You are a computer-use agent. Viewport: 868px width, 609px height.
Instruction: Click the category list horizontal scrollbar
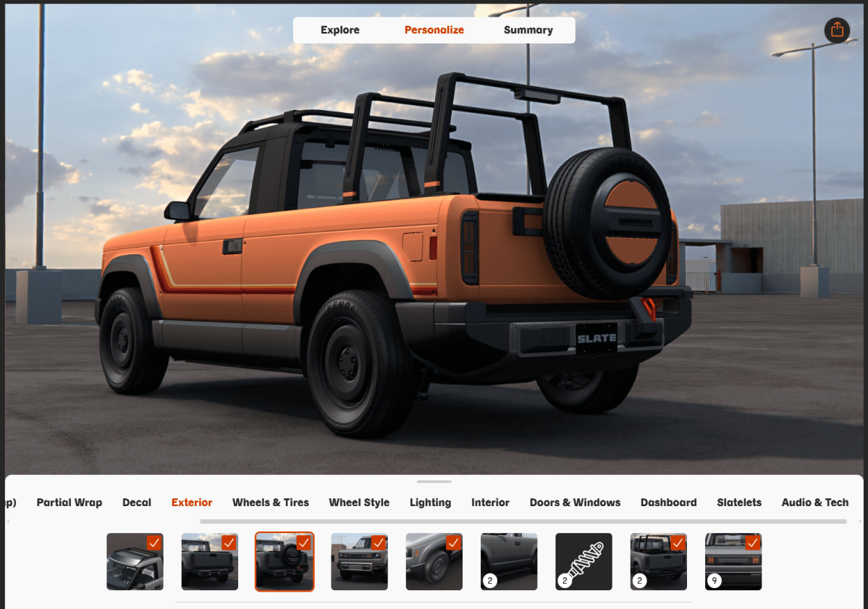point(523,521)
